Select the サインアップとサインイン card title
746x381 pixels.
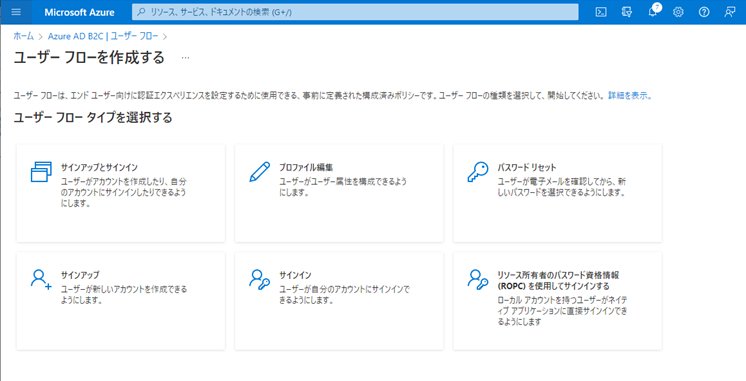point(99,167)
